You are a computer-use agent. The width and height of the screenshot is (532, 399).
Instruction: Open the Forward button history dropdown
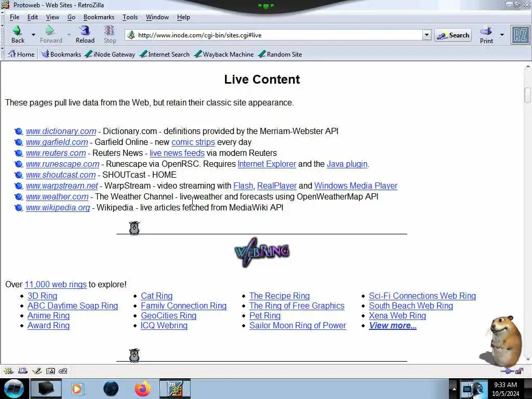(x=69, y=35)
